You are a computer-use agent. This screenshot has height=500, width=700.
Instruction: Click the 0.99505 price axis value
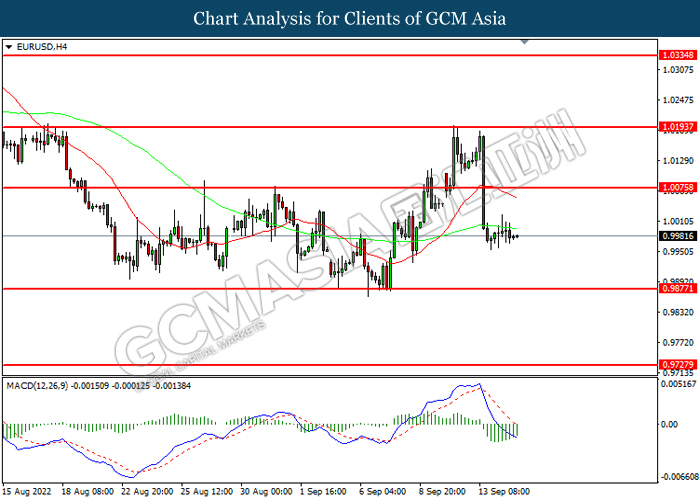679,252
